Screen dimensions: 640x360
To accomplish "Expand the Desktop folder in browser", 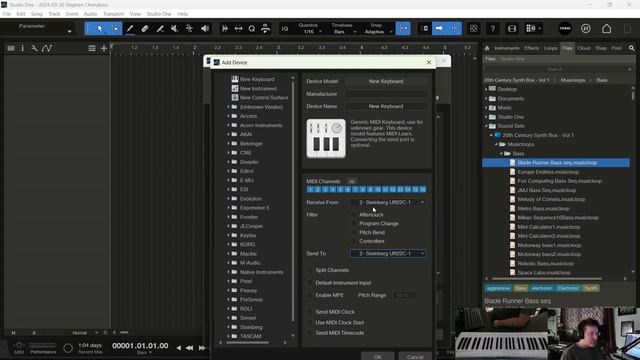I will [486, 89].
